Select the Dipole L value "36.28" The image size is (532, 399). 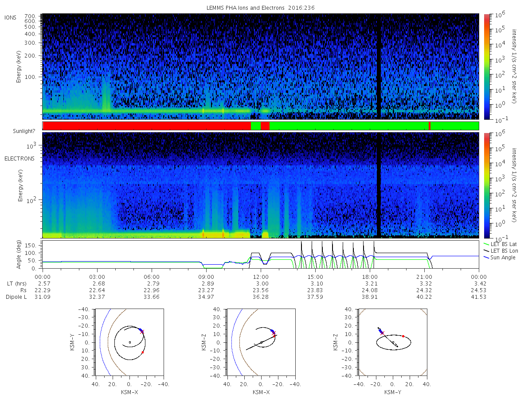[x=261, y=297]
